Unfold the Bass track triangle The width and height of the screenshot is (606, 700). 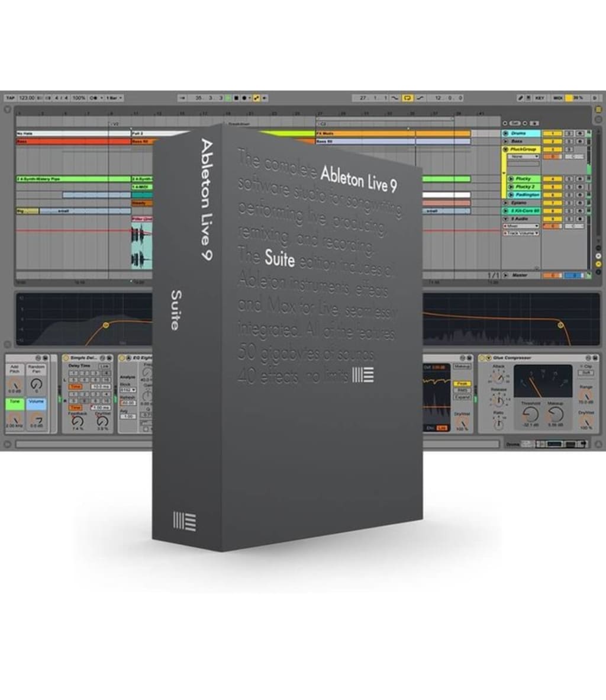coord(505,141)
